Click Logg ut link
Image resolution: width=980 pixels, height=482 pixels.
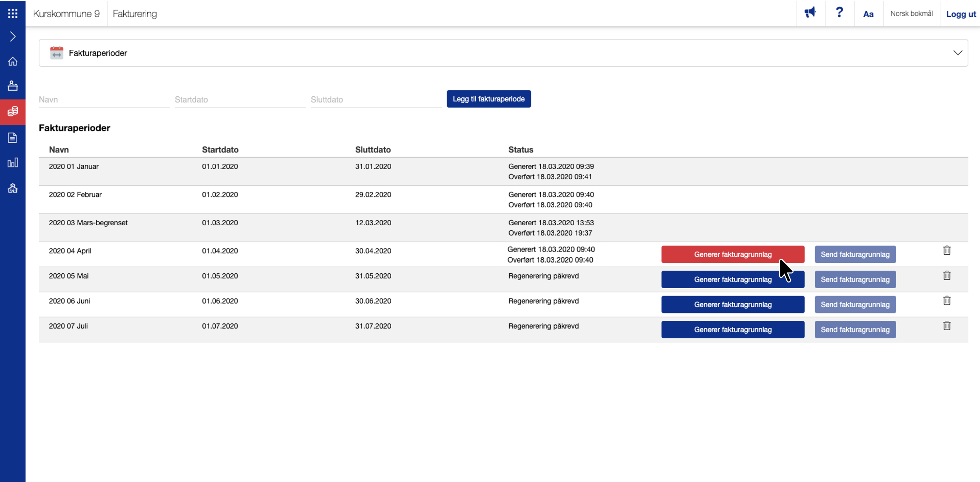coord(961,14)
